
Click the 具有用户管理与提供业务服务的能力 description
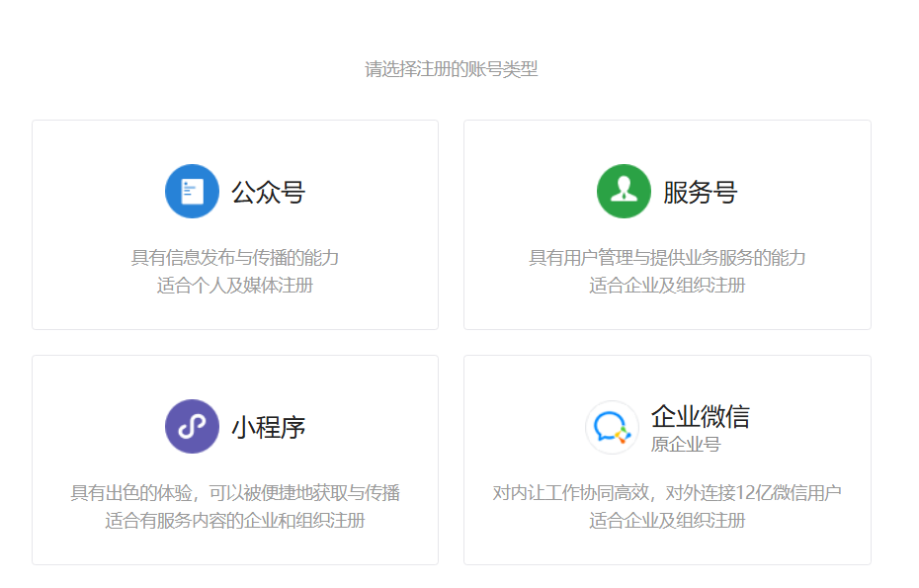coord(667,258)
